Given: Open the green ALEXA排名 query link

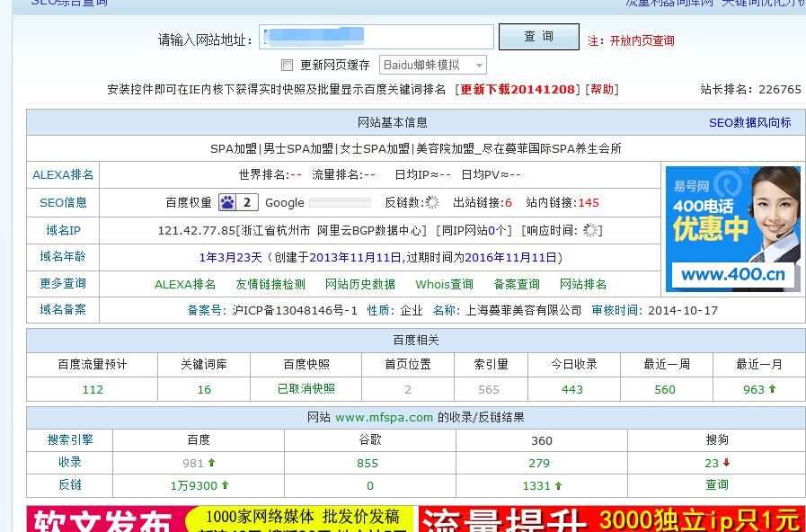Looking at the screenshot, I should [x=185, y=284].
